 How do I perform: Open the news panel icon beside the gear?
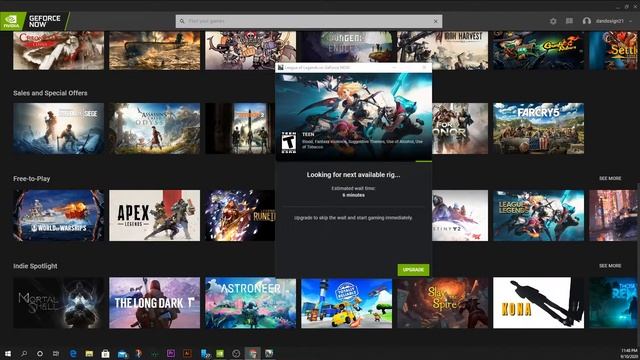pos(569,21)
